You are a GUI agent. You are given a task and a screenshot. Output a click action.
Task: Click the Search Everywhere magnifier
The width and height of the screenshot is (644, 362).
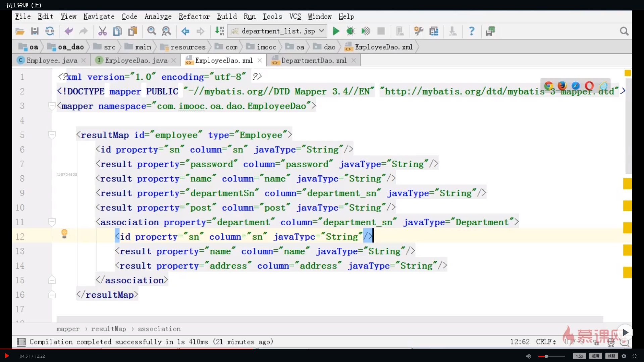click(x=624, y=31)
